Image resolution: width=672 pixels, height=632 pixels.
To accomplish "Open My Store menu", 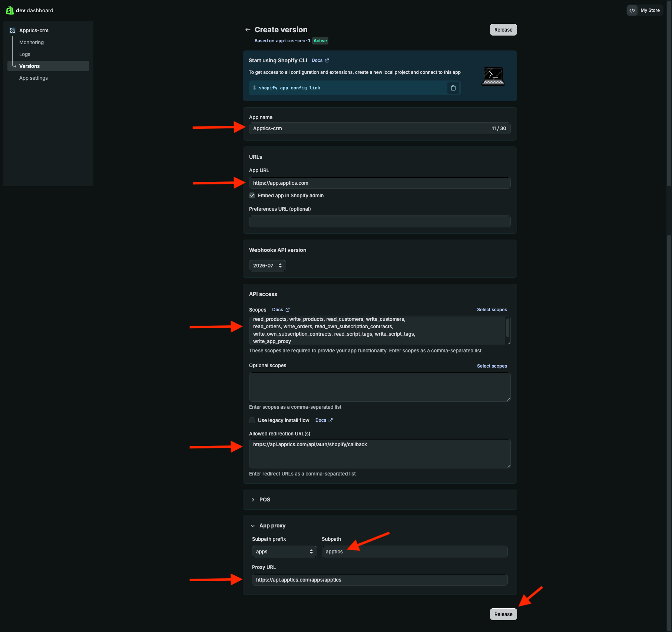I will point(645,10).
